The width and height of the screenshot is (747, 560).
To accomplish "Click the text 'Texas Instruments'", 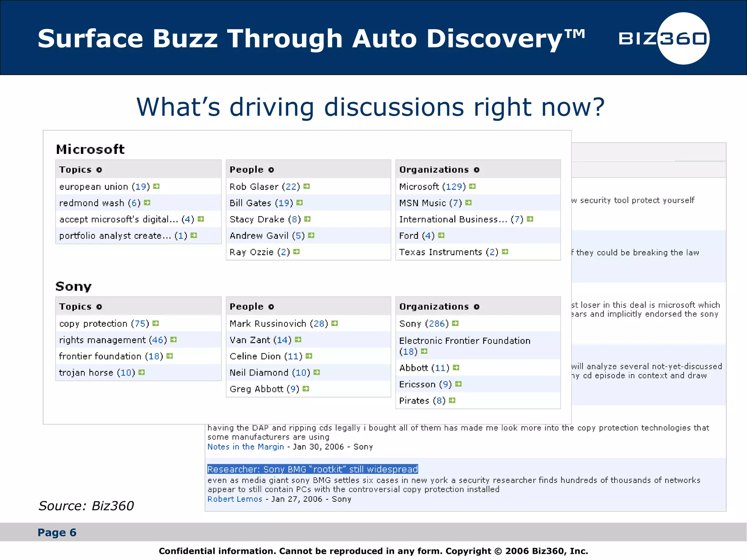I will pos(441,252).
